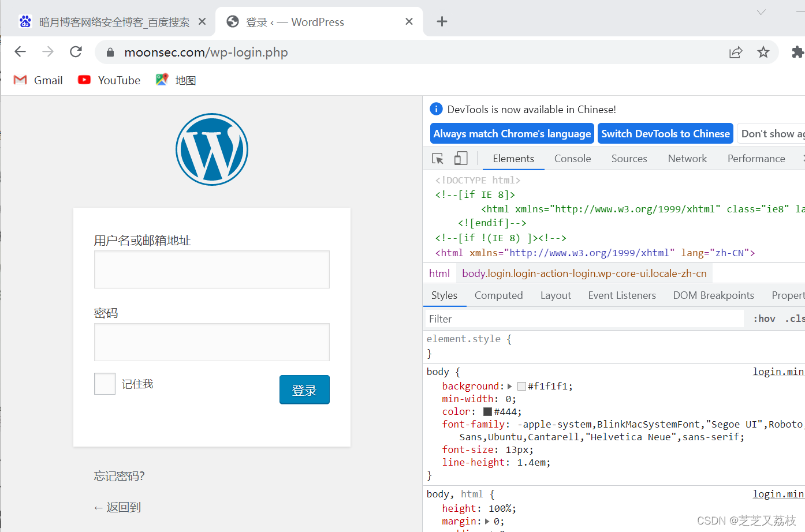Image resolution: width=805 pixels, height=532 pixels.
Task: Open the Event Listeners sidebar tab
Action: click(x=622, y=295)
